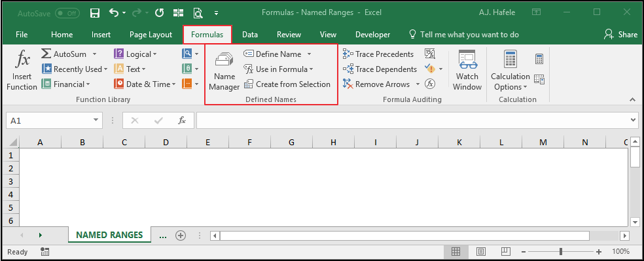This screenshot has width=644, height=261.
Task: Click Remove Arrows
Action: 376,84
